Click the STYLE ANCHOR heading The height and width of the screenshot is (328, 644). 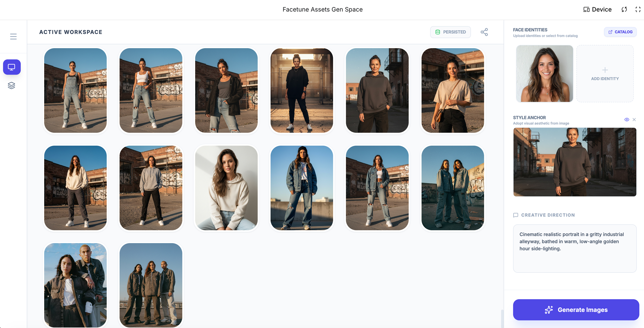529,117
